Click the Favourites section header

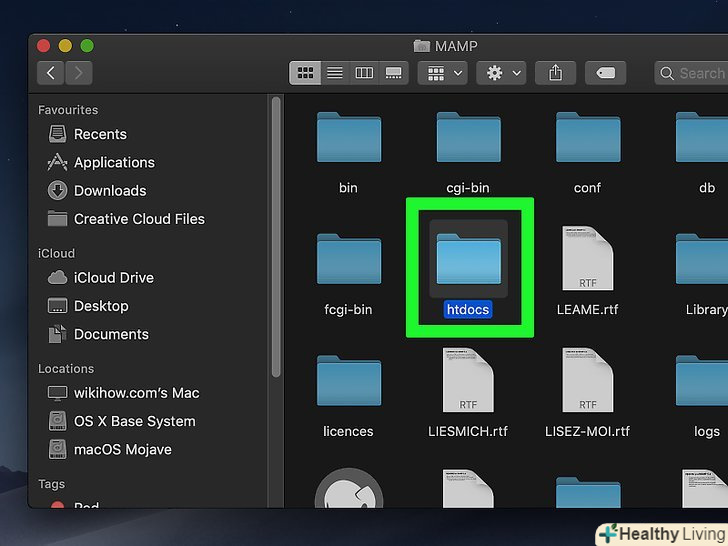(x=68, y=110)
